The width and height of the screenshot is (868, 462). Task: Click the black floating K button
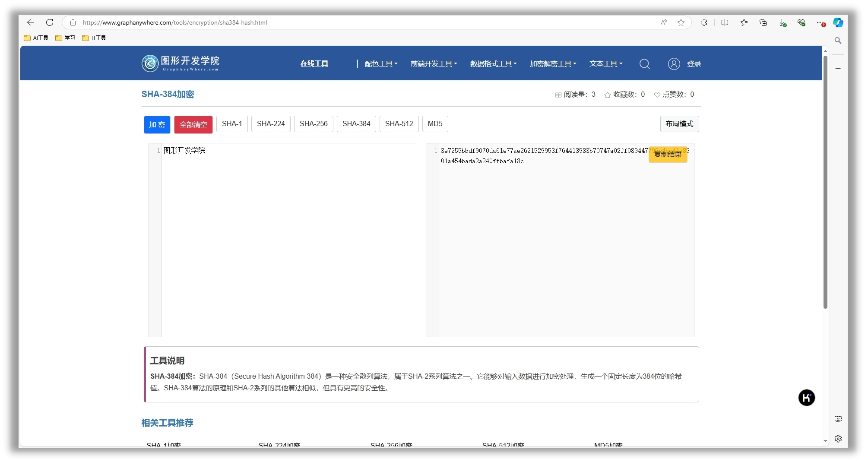pyautogui.click(x=807, y=398)
